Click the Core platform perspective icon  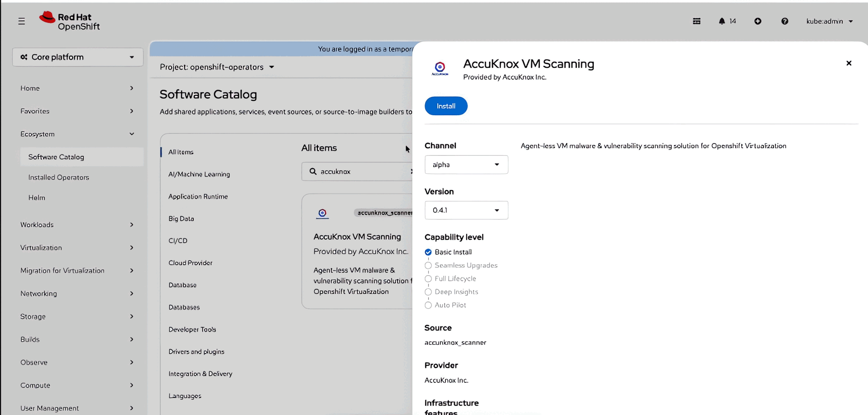click(x=24, y=57)
